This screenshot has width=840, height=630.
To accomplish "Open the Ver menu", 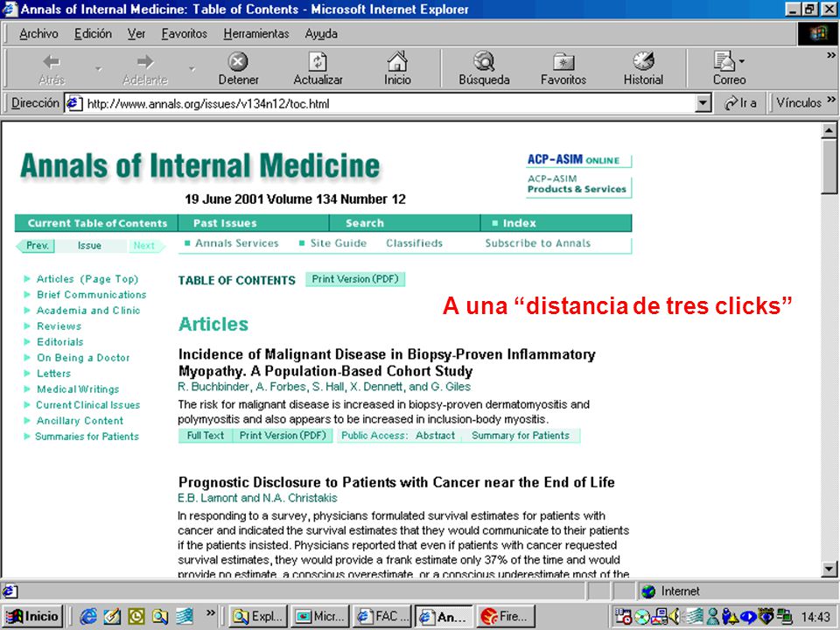I will tap(136, 34).
